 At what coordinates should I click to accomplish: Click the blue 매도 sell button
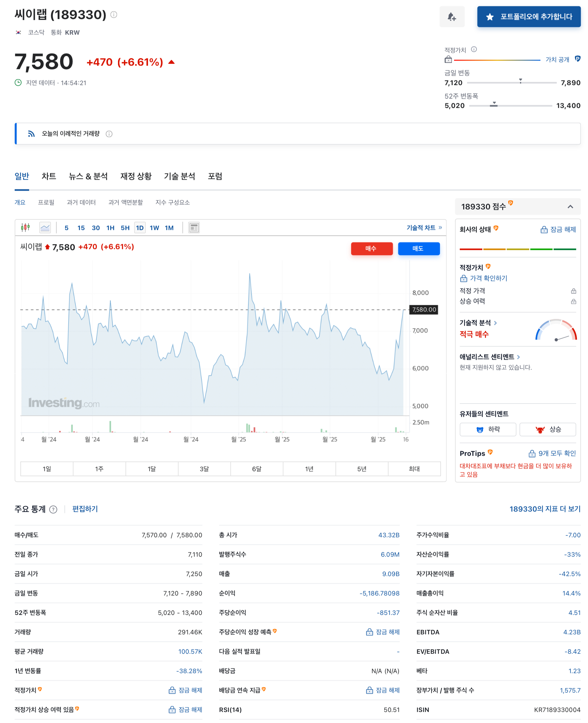[x=419, y=248]
